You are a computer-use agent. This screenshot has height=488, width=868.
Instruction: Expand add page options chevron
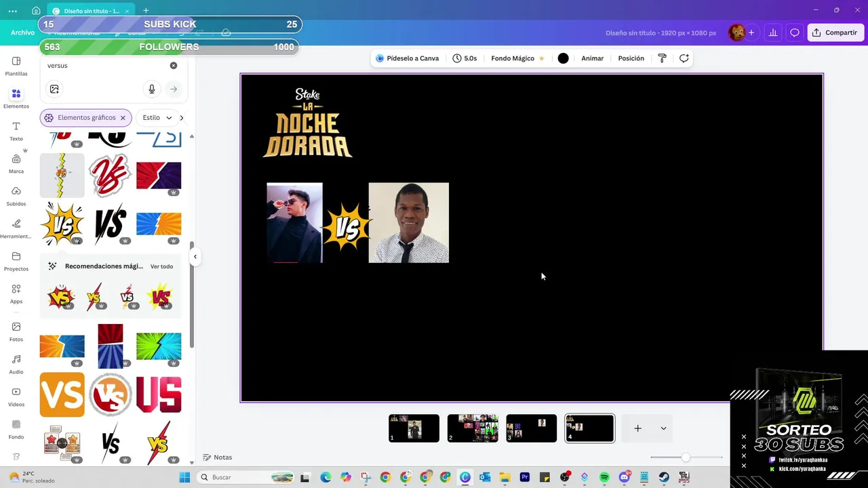pyautogui.click(x=663, y=428)
